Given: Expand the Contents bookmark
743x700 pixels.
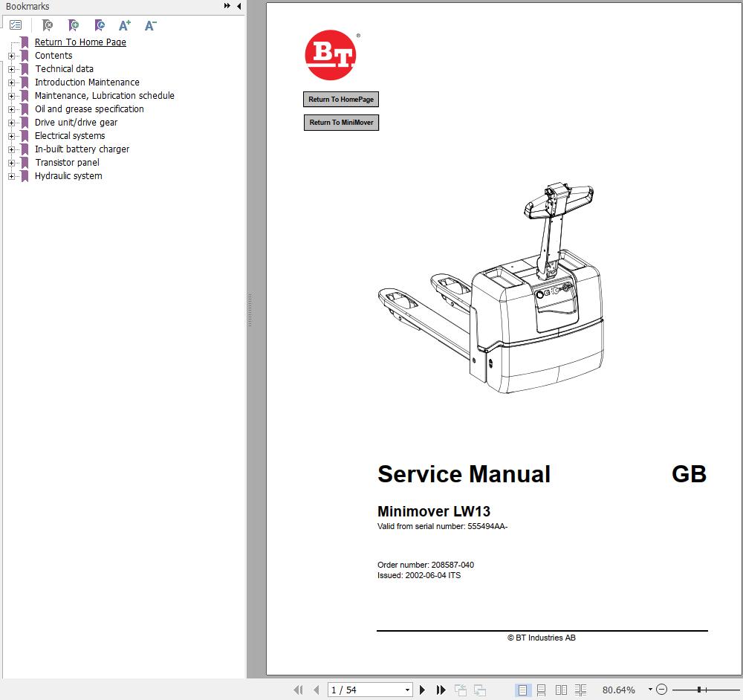Looking at the screenshot, I should pos(11,56).
